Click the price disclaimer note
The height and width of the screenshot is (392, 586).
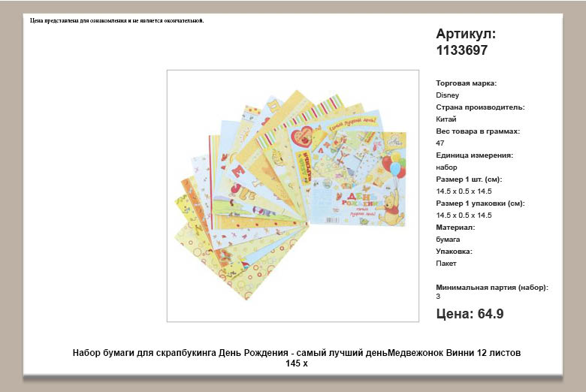click(117, 20)
